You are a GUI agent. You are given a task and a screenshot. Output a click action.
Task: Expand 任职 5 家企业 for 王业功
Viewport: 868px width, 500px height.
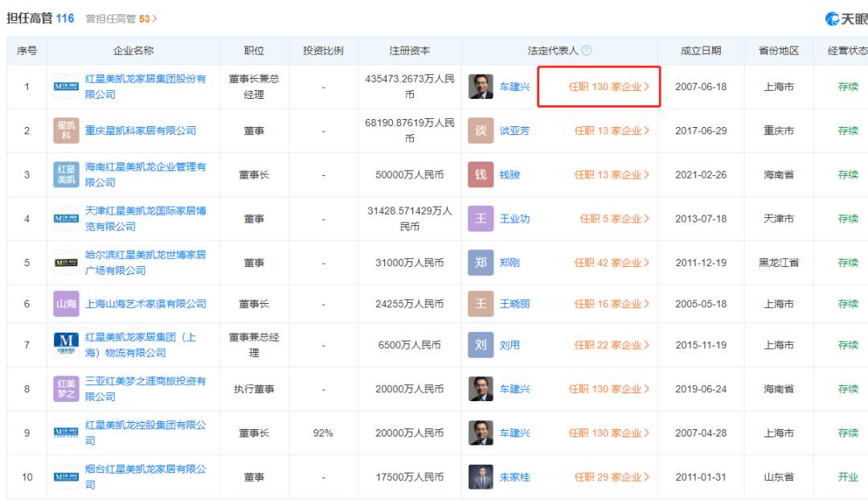pyautogui.click(x=614, y=219)
